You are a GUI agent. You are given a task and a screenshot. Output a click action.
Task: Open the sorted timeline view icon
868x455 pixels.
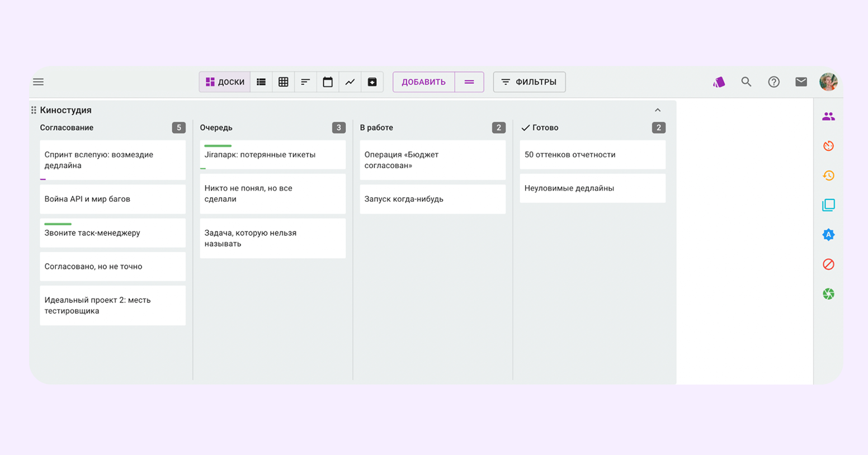305,82
